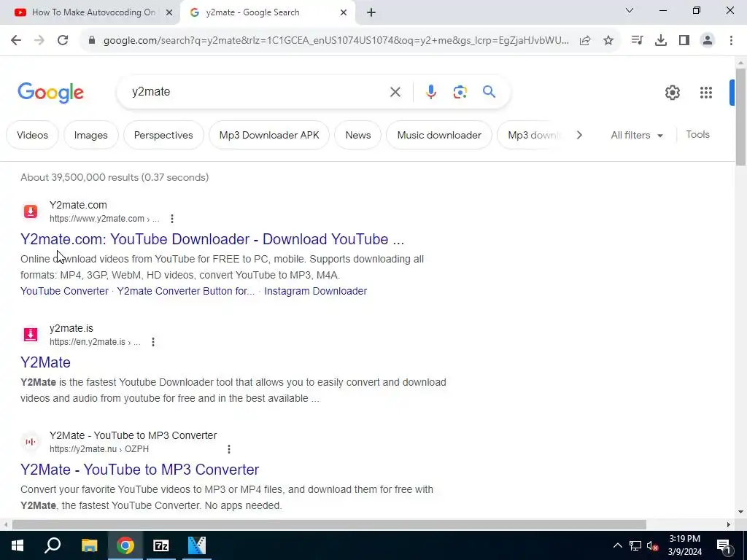Click the https://en.y2mate.is URL text
The height and width of the screenshot is (560, 747).
click(88, 342)
